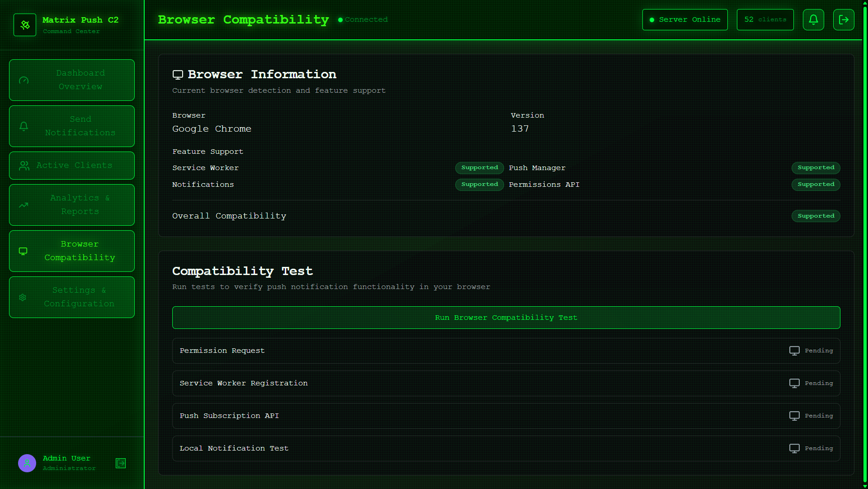Image resolution: width=868 pixels, height=489 pixels.
Task: Select the Permission Request test row
Action: (x=506, y=351)
